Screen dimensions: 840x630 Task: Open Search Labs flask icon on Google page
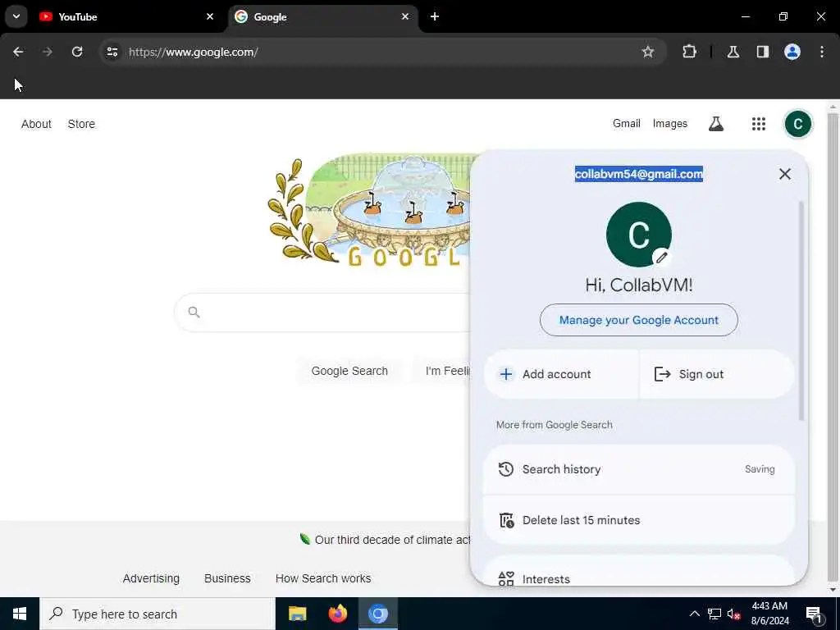tap(715, 124)
